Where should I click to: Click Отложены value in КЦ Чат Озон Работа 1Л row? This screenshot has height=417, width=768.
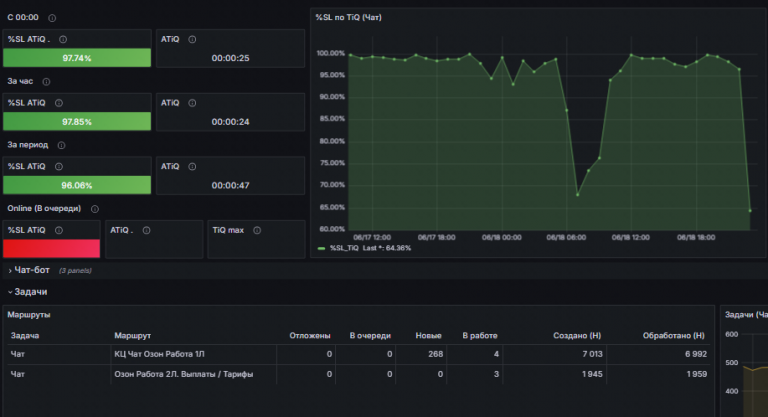click(329, 354)
